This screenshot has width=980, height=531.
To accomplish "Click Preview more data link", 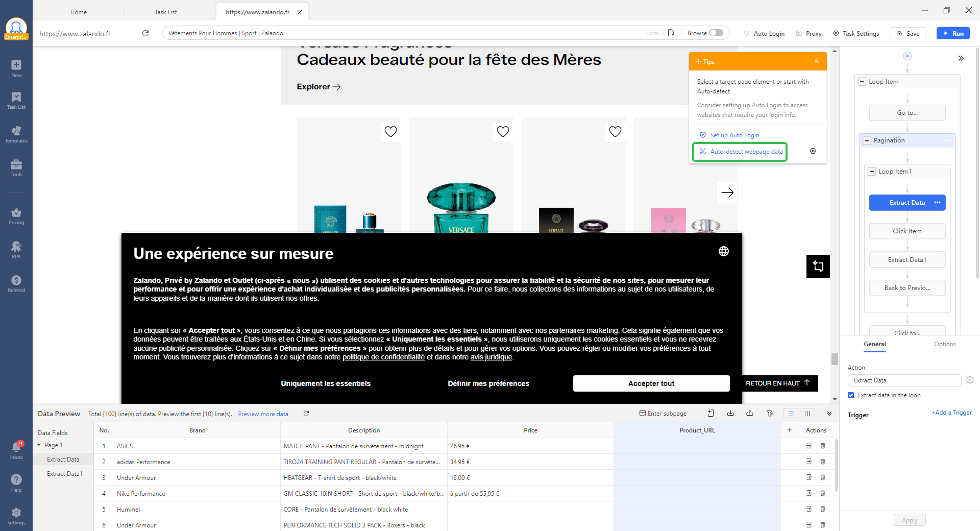I will tap(263, 414).
